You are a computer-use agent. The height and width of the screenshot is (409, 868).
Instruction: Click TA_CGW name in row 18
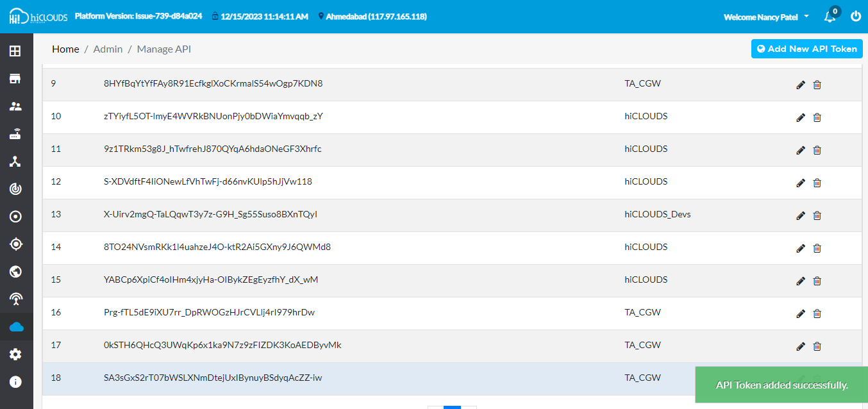pos(642,378)
